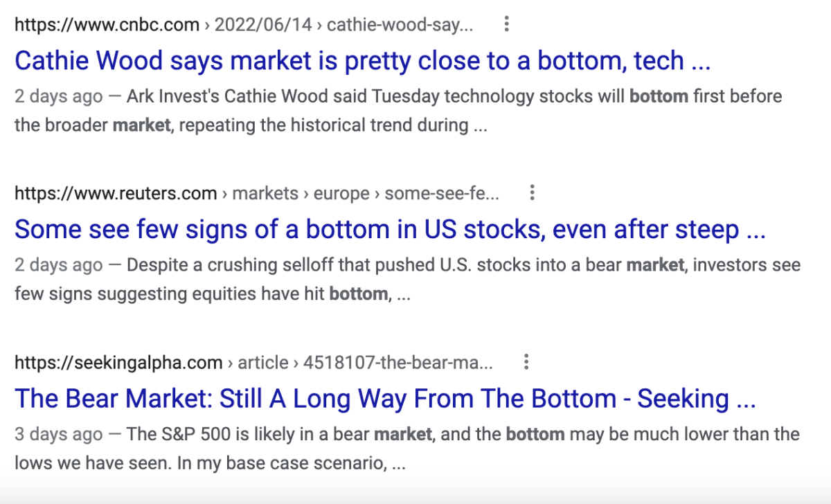This screenshot has height=504, width=831.
Task: Open the "Some see few signs" Reuters headline
Action: 389,229
